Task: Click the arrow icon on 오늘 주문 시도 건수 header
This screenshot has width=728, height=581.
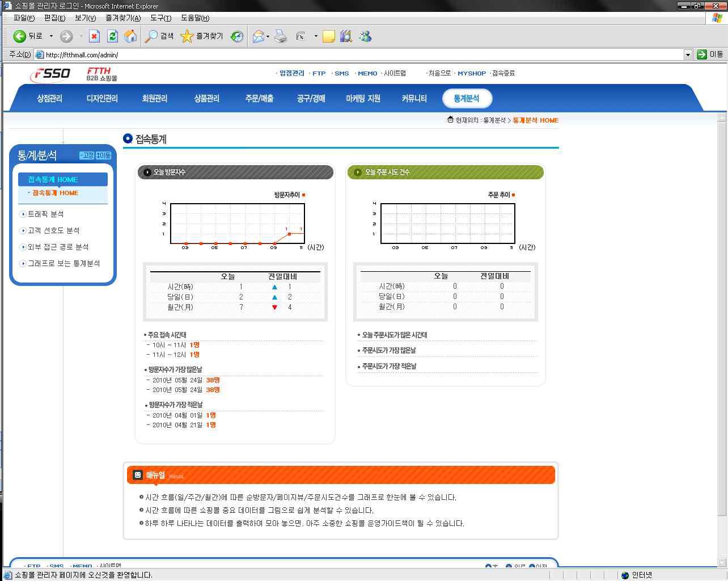Action: click(358, 172)
